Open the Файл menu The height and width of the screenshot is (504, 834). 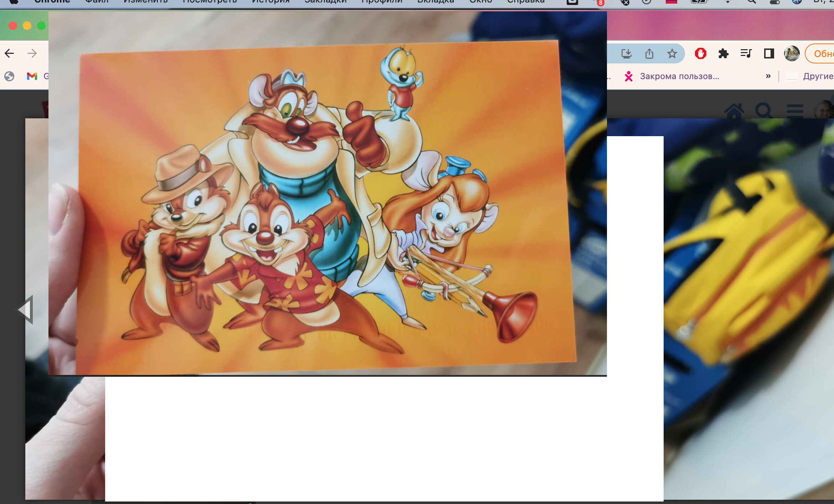click(x=97, y=1)
